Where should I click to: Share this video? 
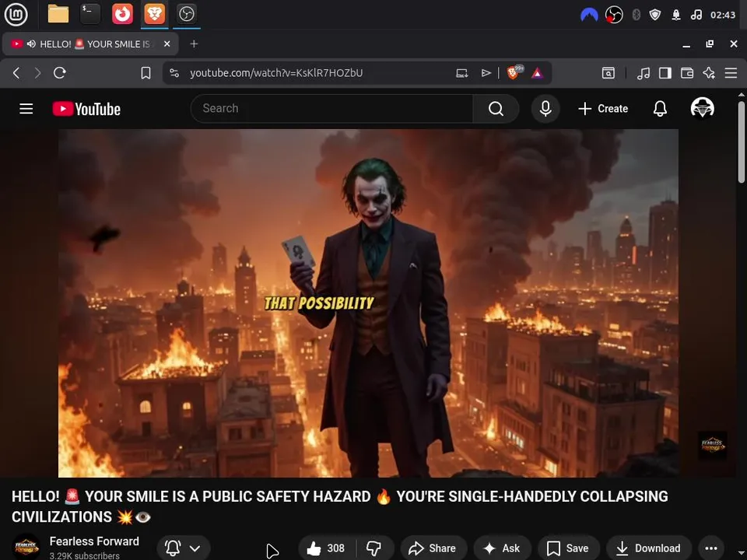pyautogui.click(x=433, y=548)
